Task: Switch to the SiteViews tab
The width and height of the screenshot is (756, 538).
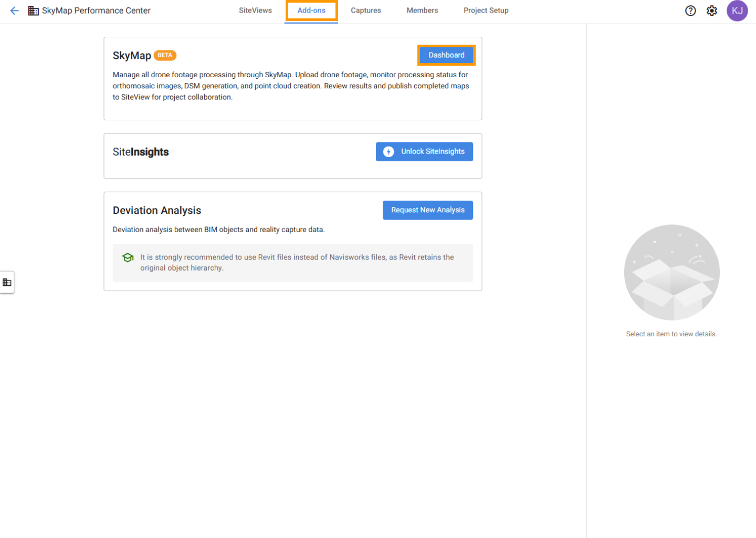Action: pos(255,11)
